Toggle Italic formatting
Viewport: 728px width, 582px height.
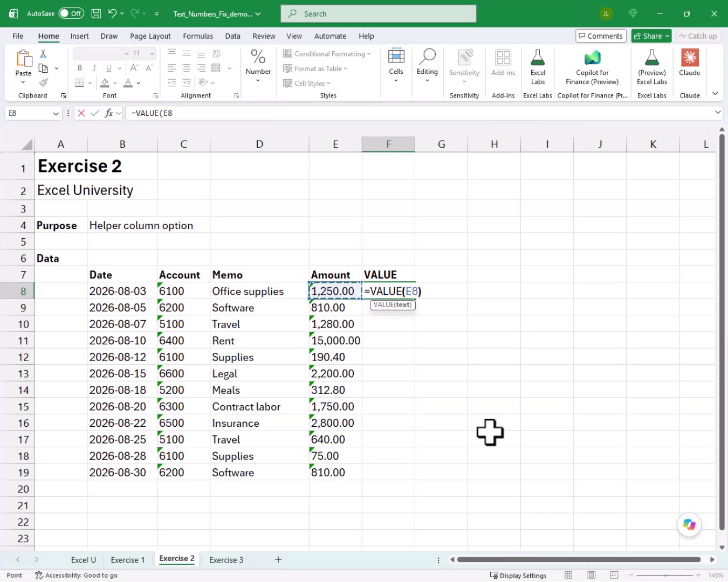(94, 68)
